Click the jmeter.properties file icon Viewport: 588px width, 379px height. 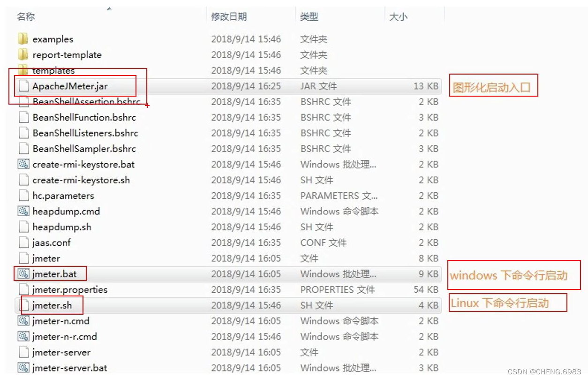point(23,289)
